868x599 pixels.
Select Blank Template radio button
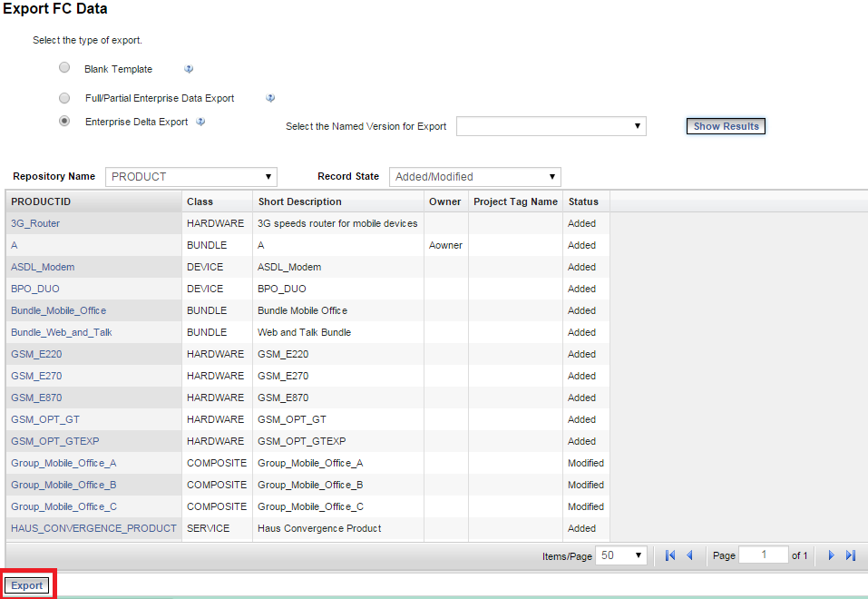pyautogui.click(x=64, y=67)
